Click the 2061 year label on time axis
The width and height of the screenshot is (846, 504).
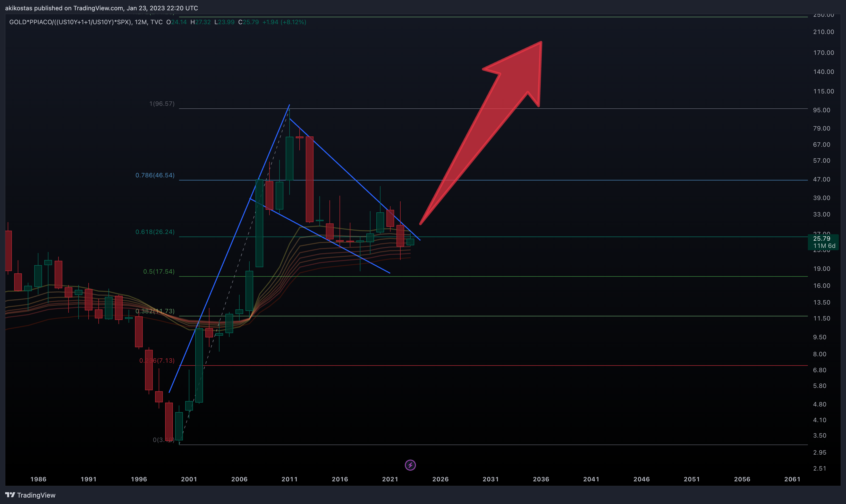(x=792, y=479)
